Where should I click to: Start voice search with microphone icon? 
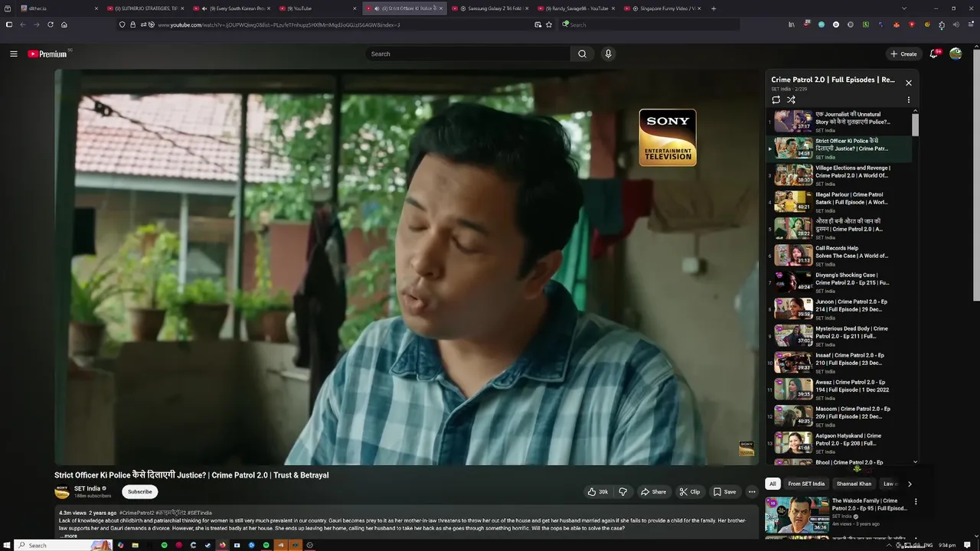(608, 54)
